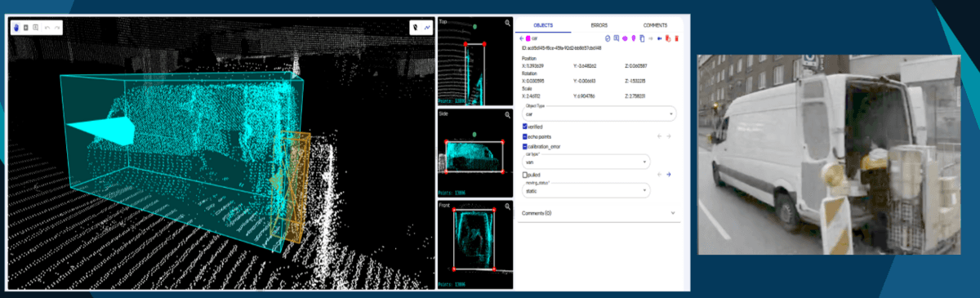
Task: Click the object ID text
Action: [x=563, y=47]
